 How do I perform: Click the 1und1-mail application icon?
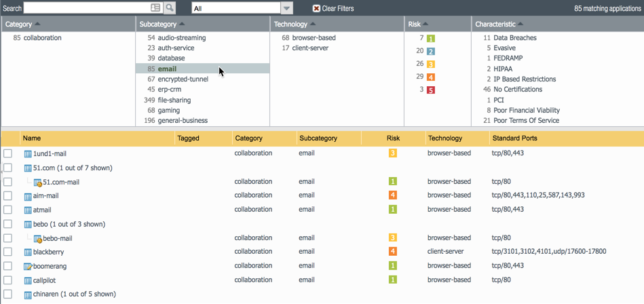(28, 154)
